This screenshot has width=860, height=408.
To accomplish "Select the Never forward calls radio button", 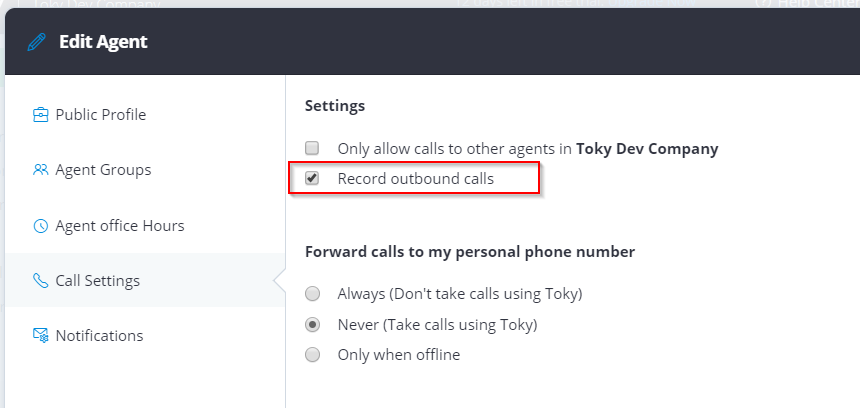I will point(313,324).
